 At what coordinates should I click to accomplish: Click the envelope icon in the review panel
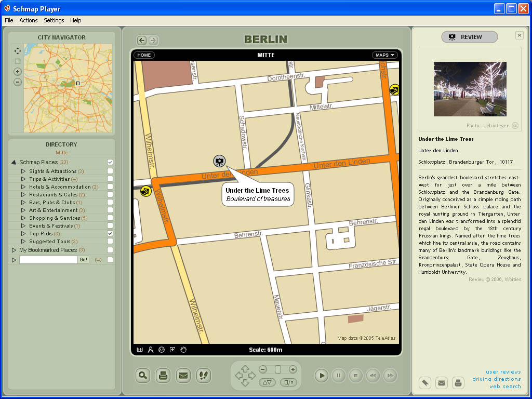(x=442, y=383)
